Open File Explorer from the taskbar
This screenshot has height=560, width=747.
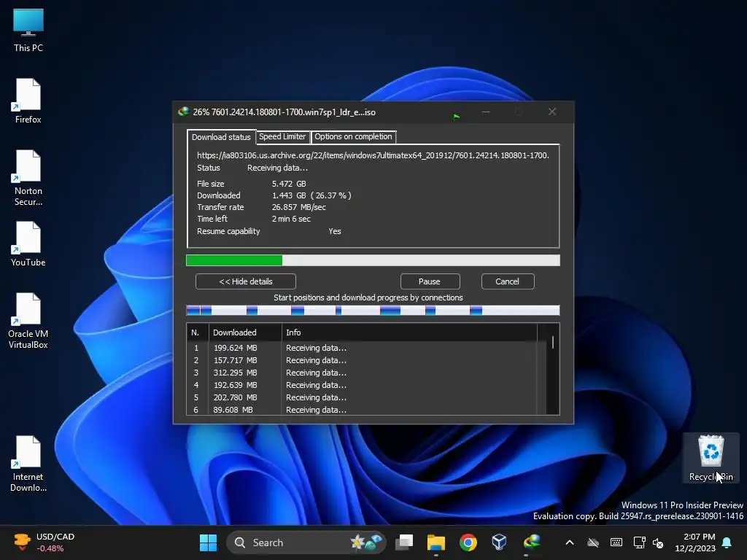(x=436, y=542)
